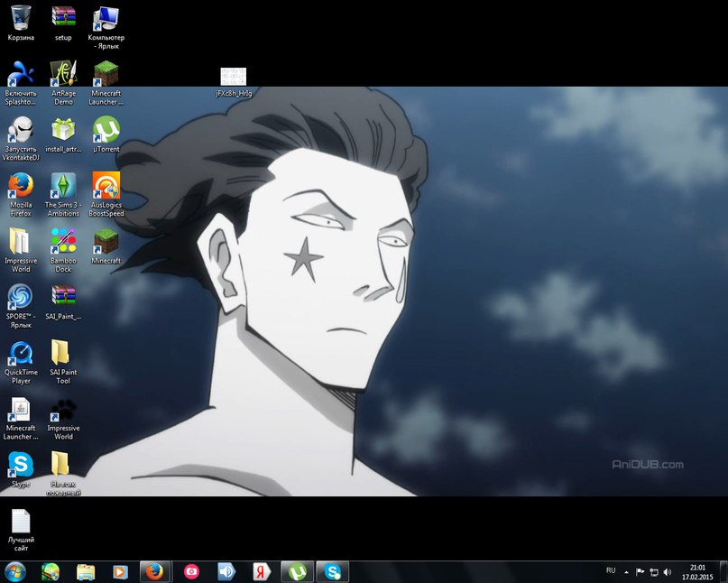Image resolution: width=728 pixels, height=583 pixels.
Task: Select the Лучший сайт file
Action: coord(21,530)
